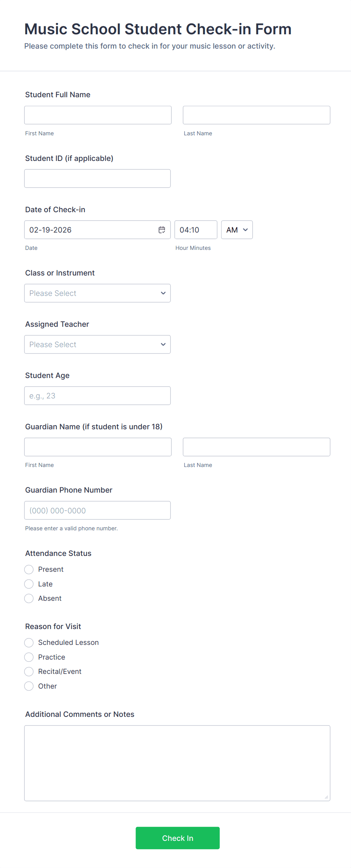
Task: Focus the student Last Name field
Action: (x=256, y=115)
